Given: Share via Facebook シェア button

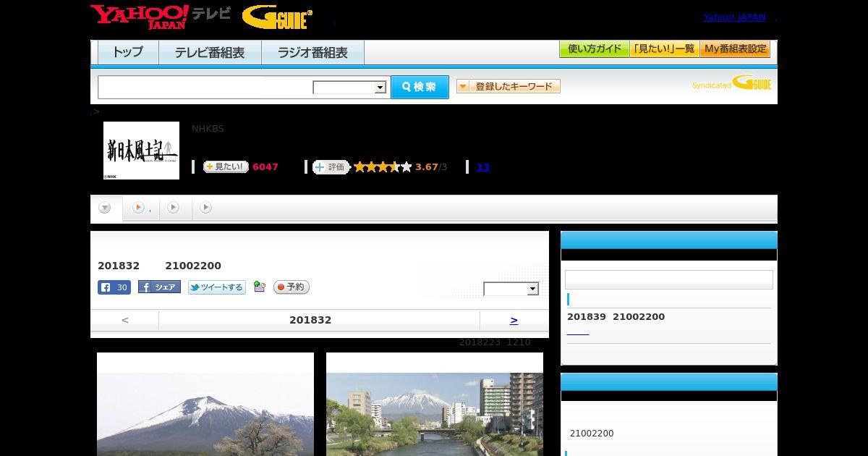Looking at the screenshot, I should [x=159, y=287].
